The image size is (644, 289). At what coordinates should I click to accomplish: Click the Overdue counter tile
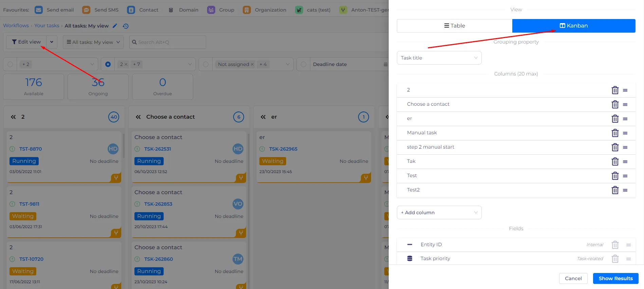pos(163,87)
